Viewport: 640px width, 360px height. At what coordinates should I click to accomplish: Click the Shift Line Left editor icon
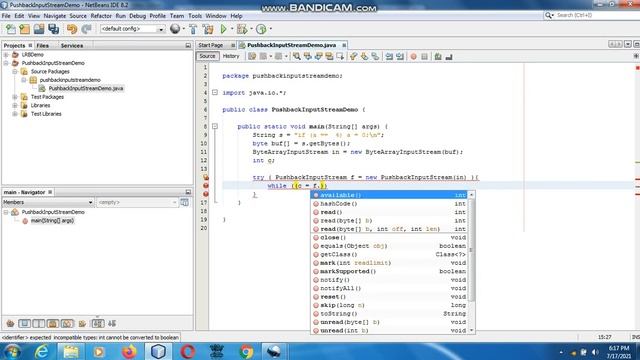389,56
